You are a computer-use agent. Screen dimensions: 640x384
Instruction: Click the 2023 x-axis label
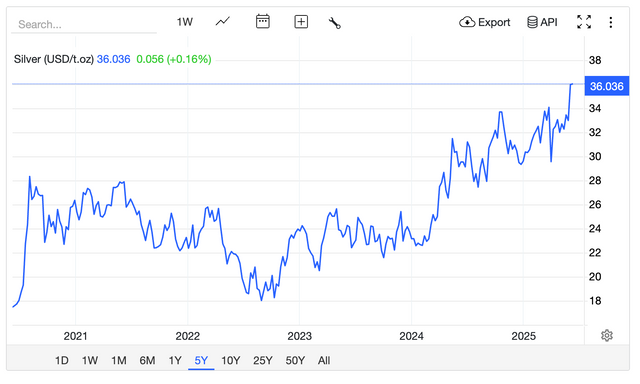click(x=299, y=336)
